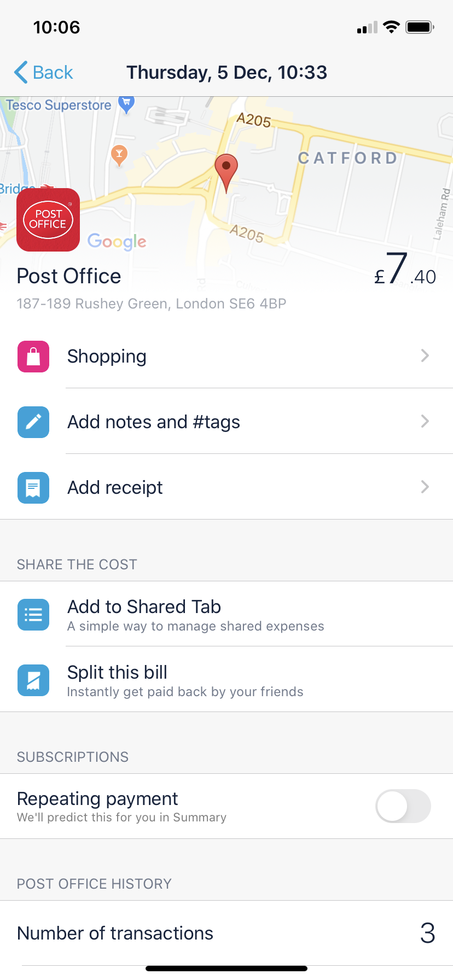Go Back to previous screen
Viewport: 453px width, 980px height.
click(43, 72)
